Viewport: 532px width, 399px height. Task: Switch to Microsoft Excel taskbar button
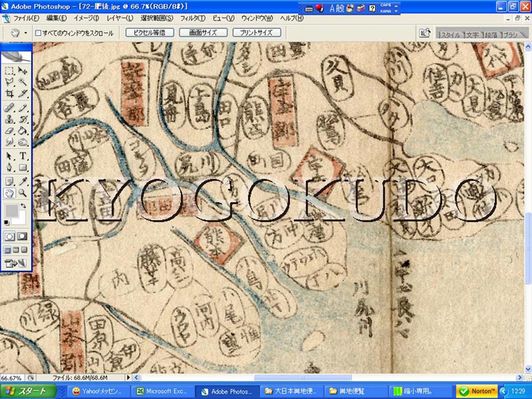(163, 391)
